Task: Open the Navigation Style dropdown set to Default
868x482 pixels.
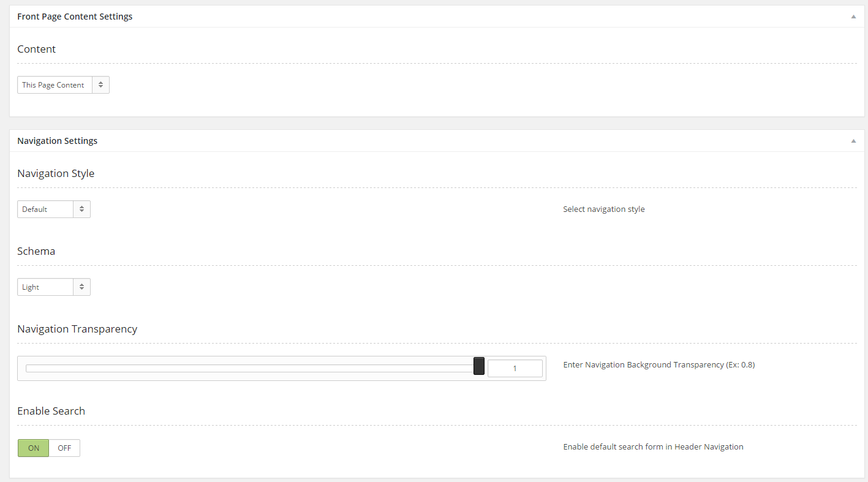Action: point(45,209)
